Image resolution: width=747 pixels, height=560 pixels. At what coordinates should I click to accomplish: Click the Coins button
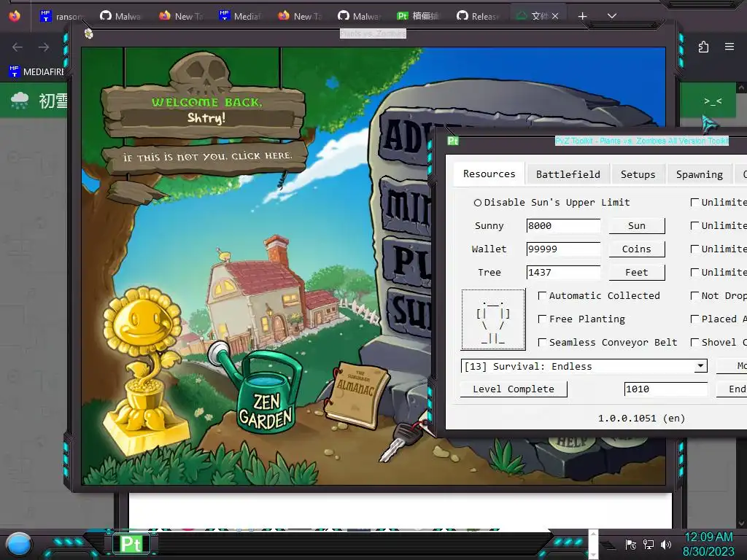click(636, 249)
